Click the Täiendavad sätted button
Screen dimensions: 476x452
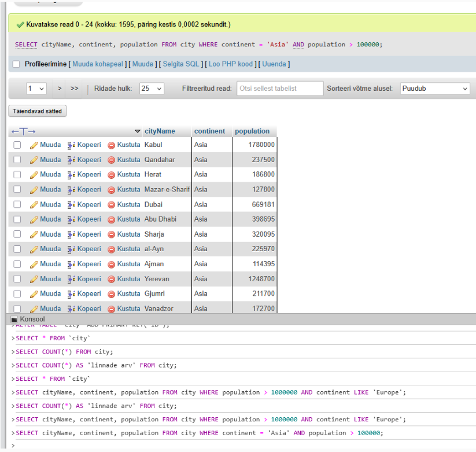(x=38, y=111)
